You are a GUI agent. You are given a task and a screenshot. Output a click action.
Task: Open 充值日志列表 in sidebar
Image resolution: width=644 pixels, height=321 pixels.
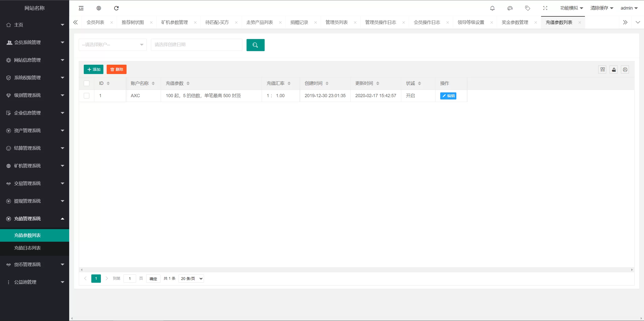35,248
